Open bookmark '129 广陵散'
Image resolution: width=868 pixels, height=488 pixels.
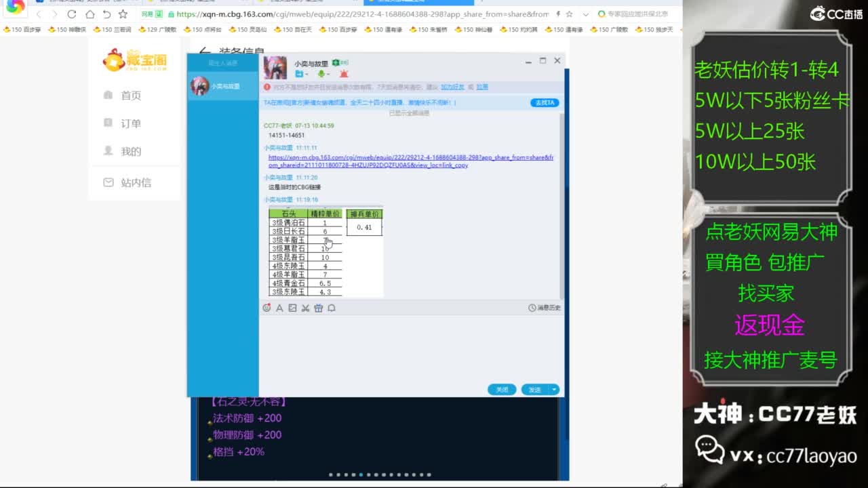157,30
